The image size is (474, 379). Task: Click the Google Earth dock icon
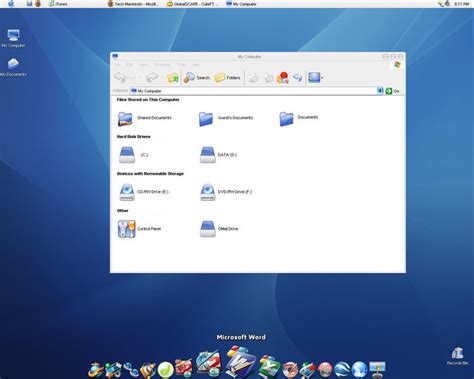(x=342, y=369)
